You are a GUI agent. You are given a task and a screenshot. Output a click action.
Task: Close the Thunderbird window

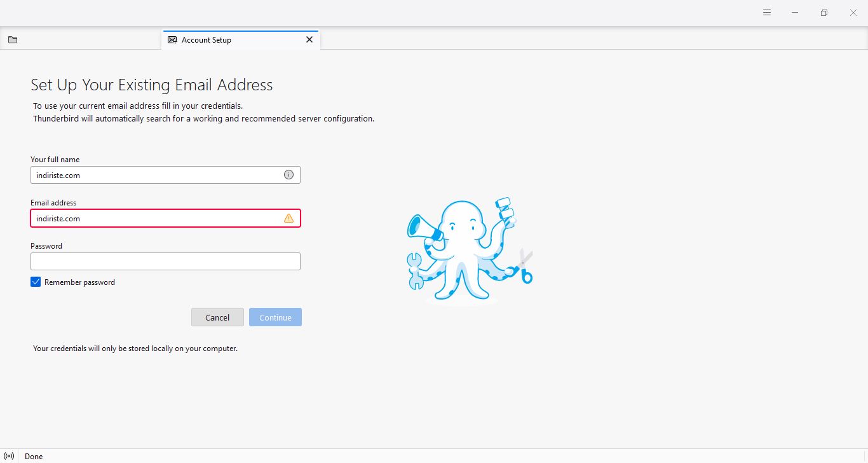pyautogui.click(x=853, y=13)
